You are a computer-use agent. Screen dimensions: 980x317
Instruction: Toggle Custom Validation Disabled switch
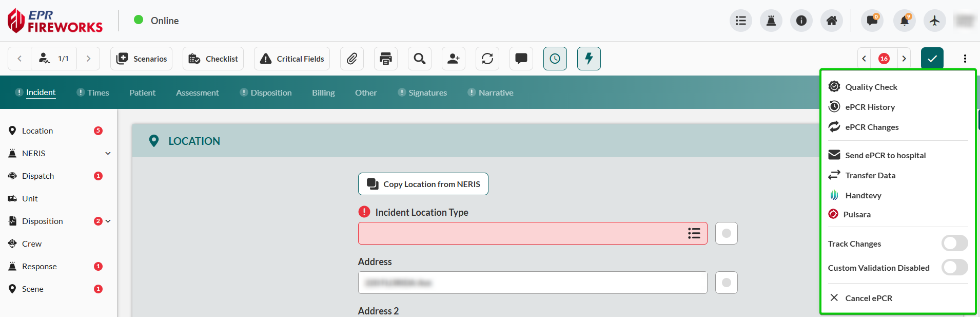(x=955, y=267)
